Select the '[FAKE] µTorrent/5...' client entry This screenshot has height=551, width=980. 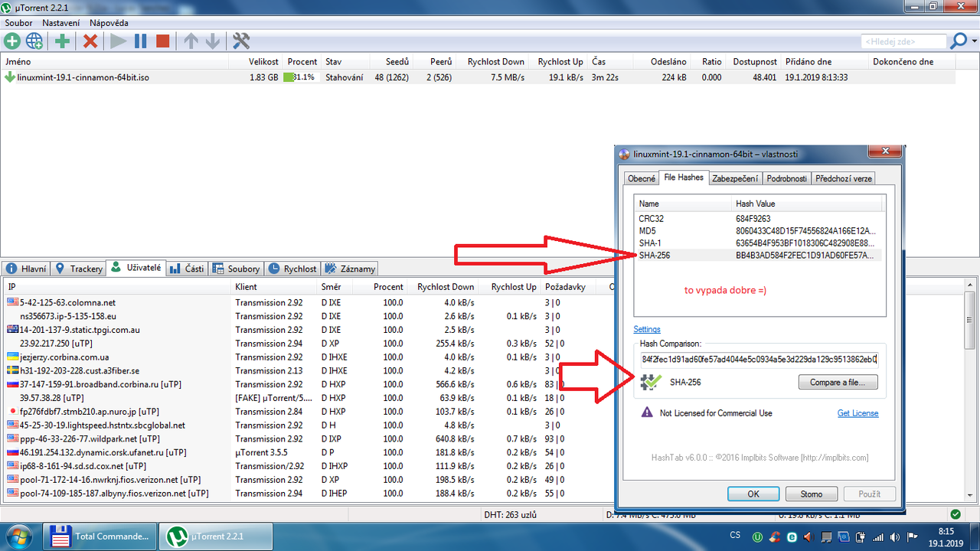pyautogui.click(x=273, y=398)
